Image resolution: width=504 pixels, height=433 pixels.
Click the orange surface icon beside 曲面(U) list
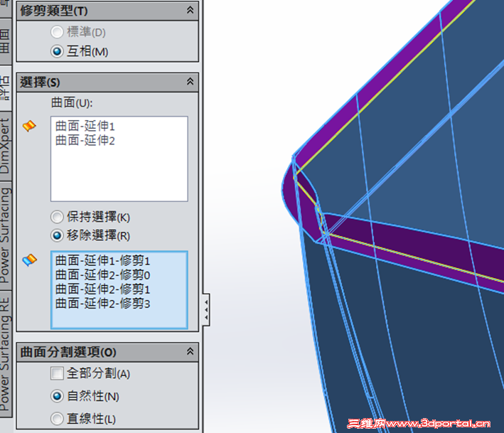pyautogui.click(x=29, y=126)
